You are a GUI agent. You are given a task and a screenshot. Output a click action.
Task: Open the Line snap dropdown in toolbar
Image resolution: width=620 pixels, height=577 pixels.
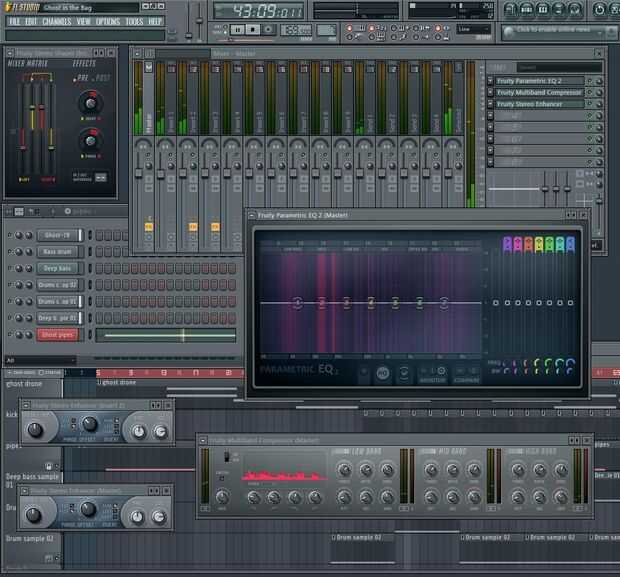[x=474, y=29]
